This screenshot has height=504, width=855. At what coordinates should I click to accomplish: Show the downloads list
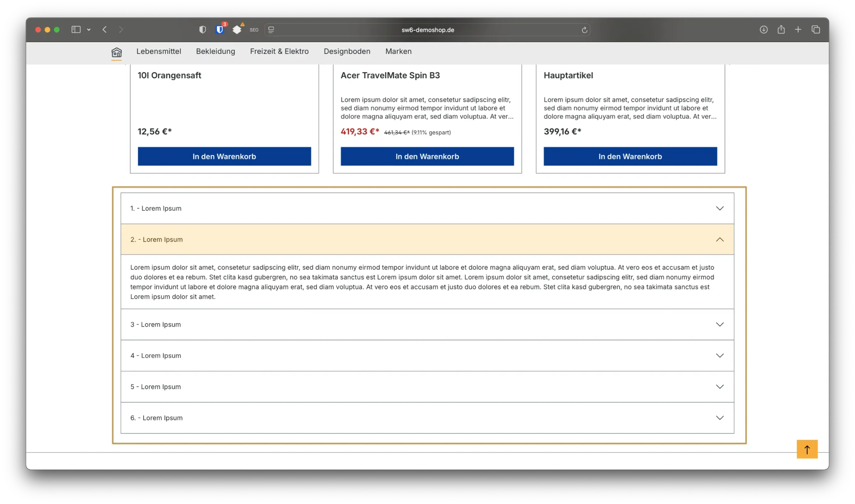point(763,30)
